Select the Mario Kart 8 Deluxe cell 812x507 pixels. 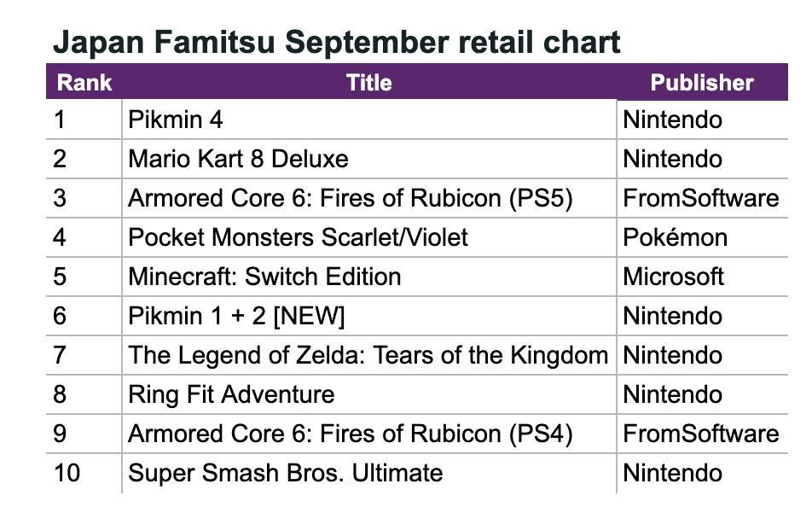[238, 160]
